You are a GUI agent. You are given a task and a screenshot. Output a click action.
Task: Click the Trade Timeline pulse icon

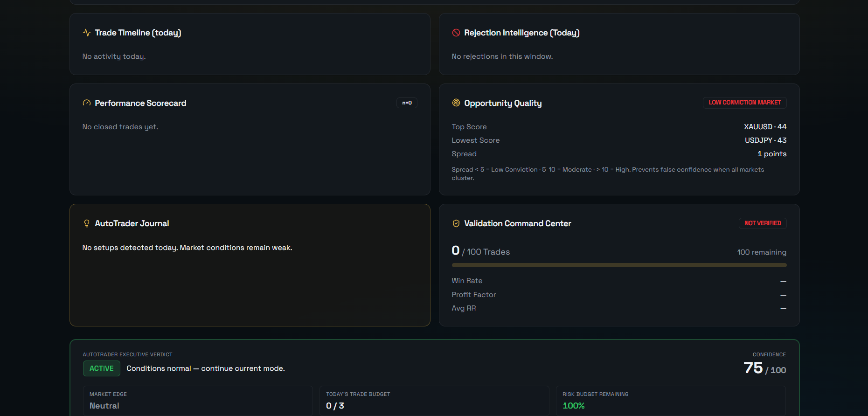pyautogui.click(x=87, y=33)
